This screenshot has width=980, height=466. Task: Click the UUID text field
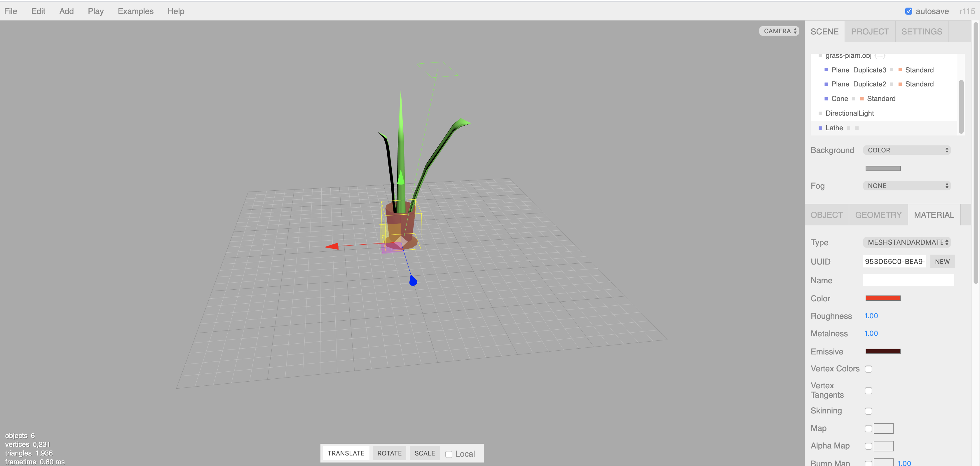point(894,262)
